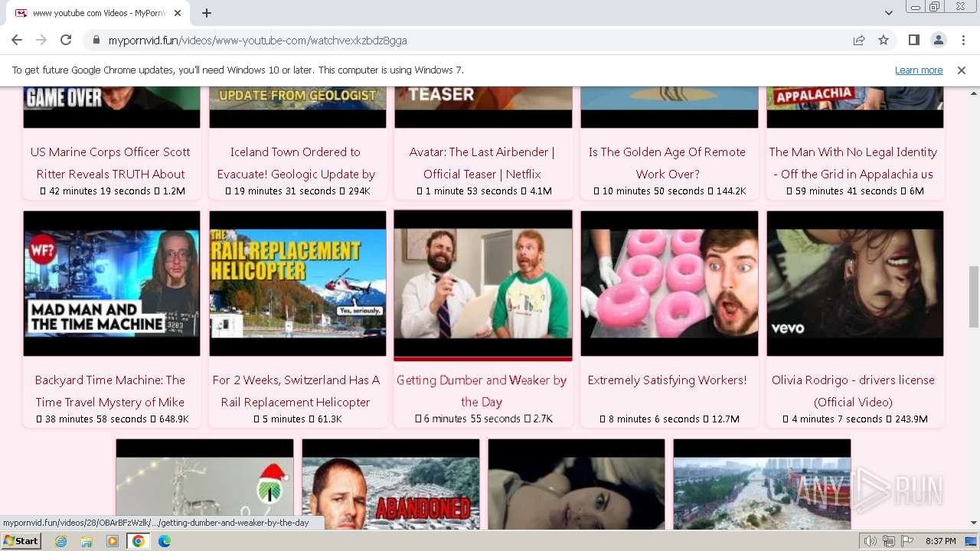The height and width of the screenshot is (551, 980).
Task: Launch Microsoft Edge from the taskbar
Action: point(165,541)
